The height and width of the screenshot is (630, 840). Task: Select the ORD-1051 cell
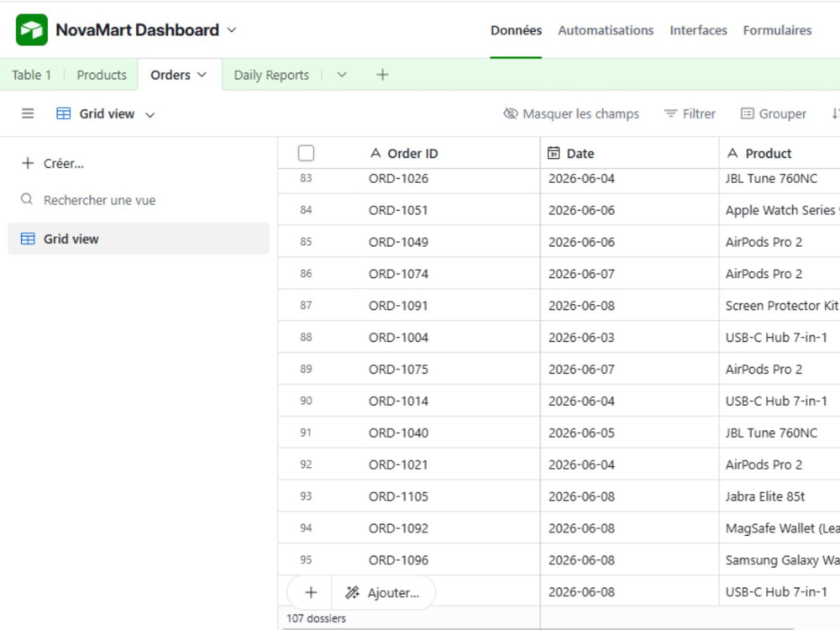[x=451, y=210]
